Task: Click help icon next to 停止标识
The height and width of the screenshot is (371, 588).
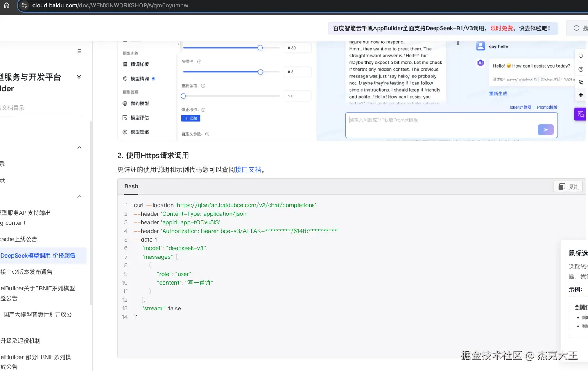Action: (x=203, y=110)
